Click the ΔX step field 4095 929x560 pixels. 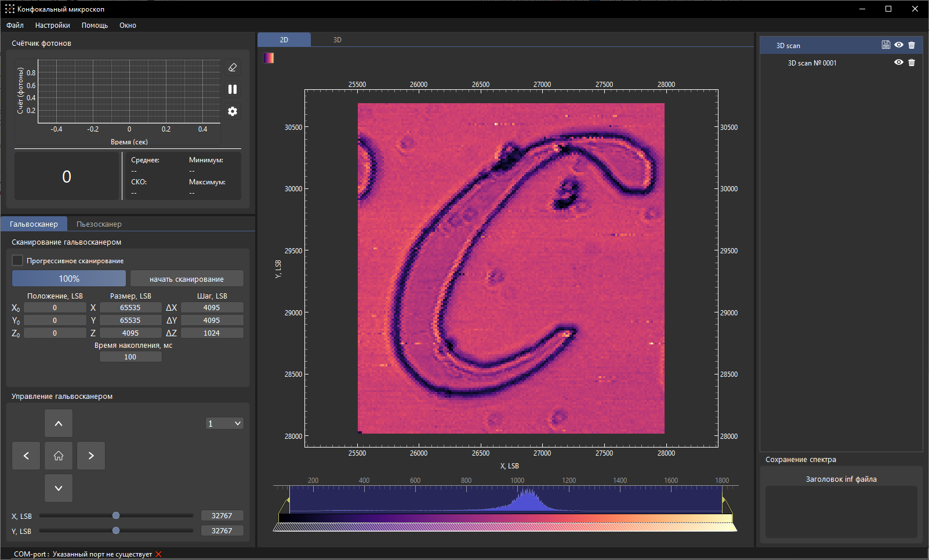point(212,308)
